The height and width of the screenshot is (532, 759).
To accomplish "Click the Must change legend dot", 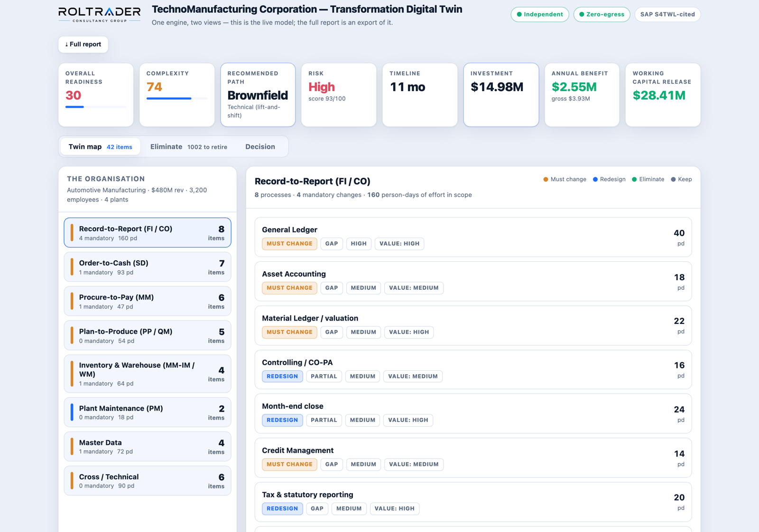I will pyautogui.click(x=546, y=179).
